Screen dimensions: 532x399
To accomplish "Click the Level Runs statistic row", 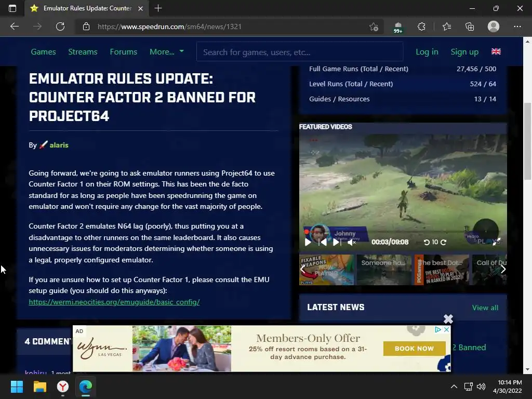I will click(x=403, y=84).
